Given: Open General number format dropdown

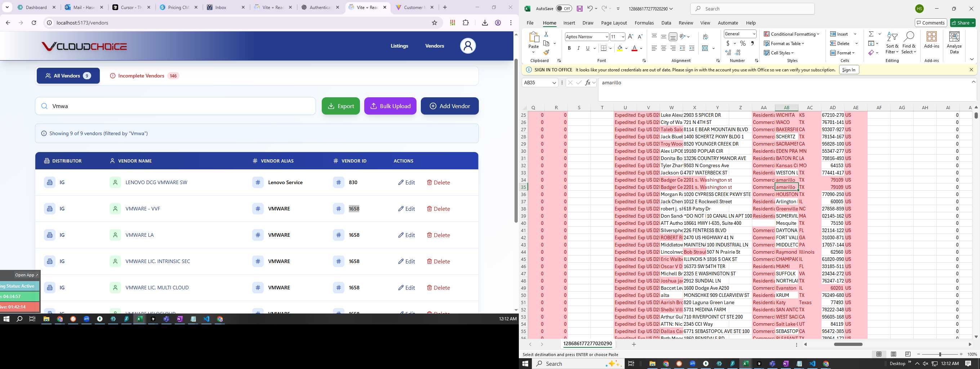Looking at the screenshot, I should tap(754, 34).
